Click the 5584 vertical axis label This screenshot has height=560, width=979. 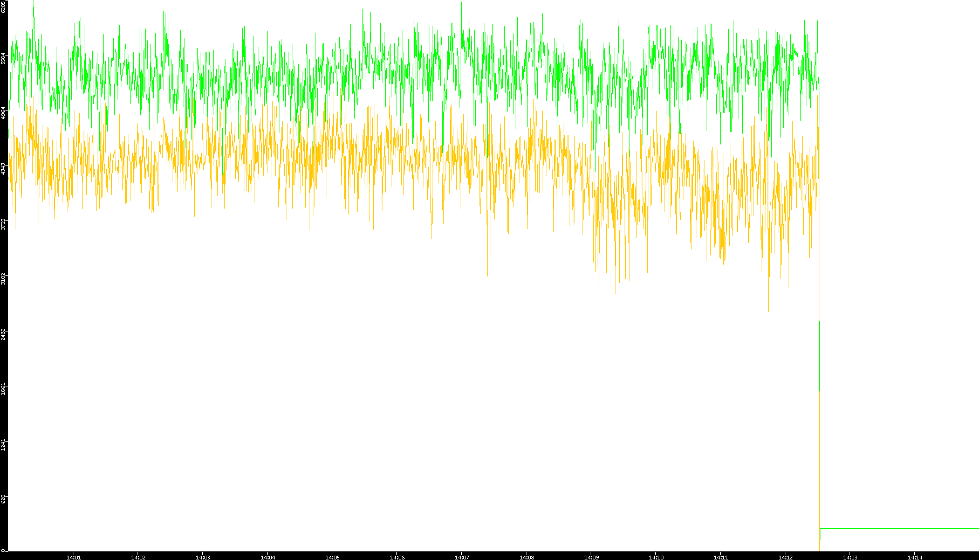[4, 58]
